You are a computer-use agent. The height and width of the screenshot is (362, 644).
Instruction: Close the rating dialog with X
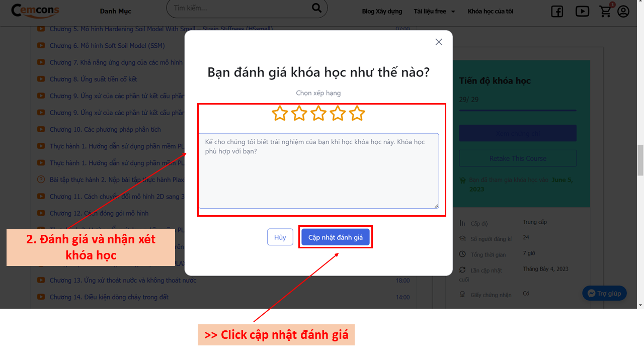(x=439, y=42)
